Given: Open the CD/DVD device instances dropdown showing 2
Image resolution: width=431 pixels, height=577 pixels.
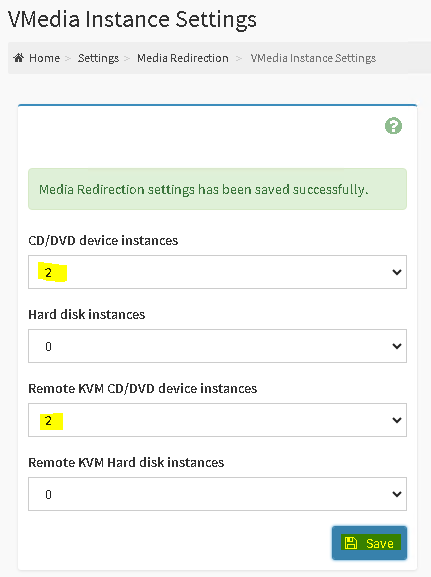Looking at the screenshot, I should pos(218,272).
